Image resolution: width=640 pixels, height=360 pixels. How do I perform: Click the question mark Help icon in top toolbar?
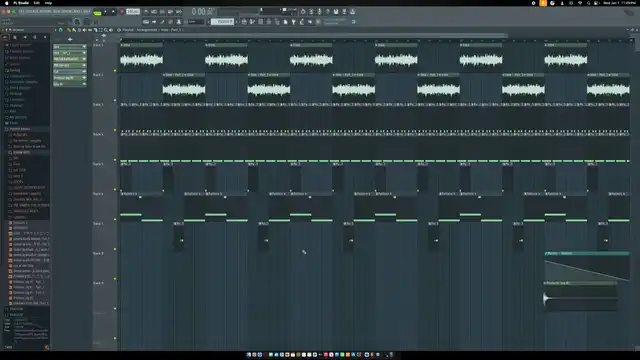click(328, 11)
